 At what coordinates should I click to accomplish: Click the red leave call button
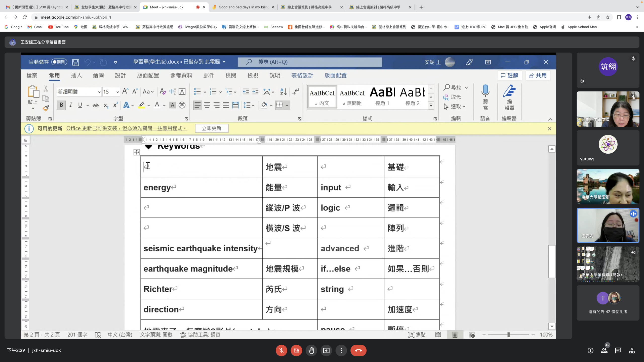pyautogui.click(x=358, y=350)
